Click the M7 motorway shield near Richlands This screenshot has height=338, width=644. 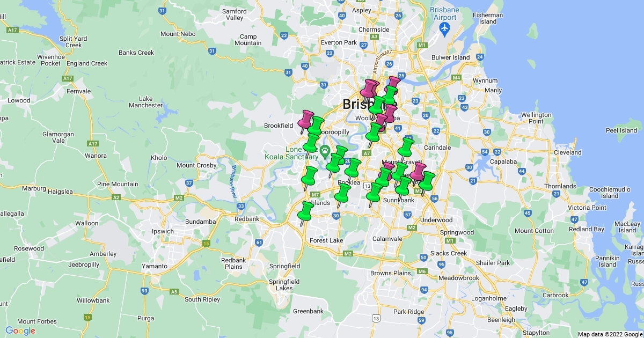click(315, 194)
